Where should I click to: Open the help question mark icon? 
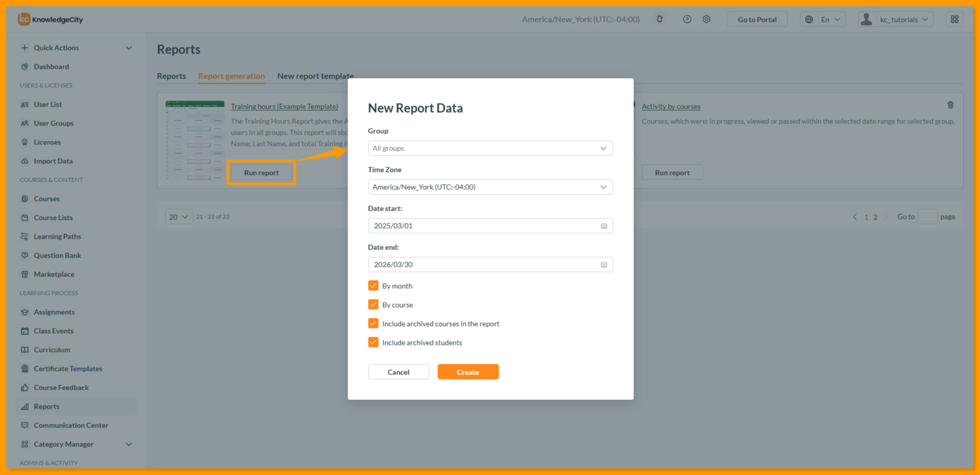coord(687,19)
